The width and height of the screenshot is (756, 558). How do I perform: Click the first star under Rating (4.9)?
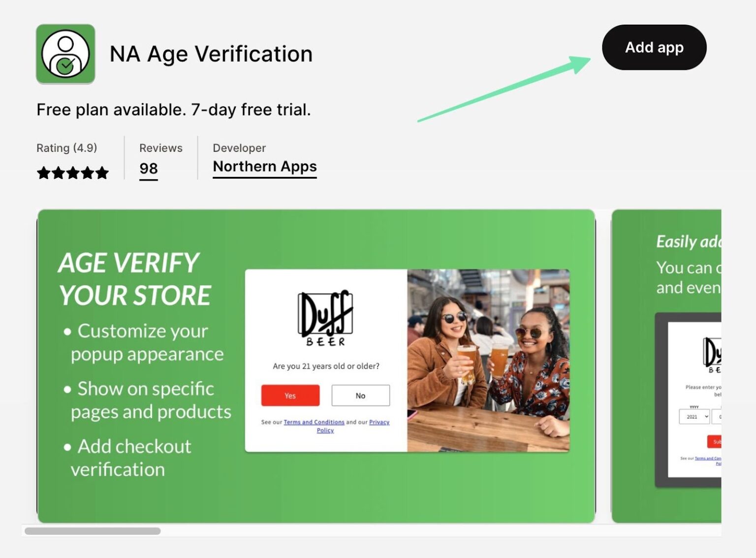[x=43, y=172]
